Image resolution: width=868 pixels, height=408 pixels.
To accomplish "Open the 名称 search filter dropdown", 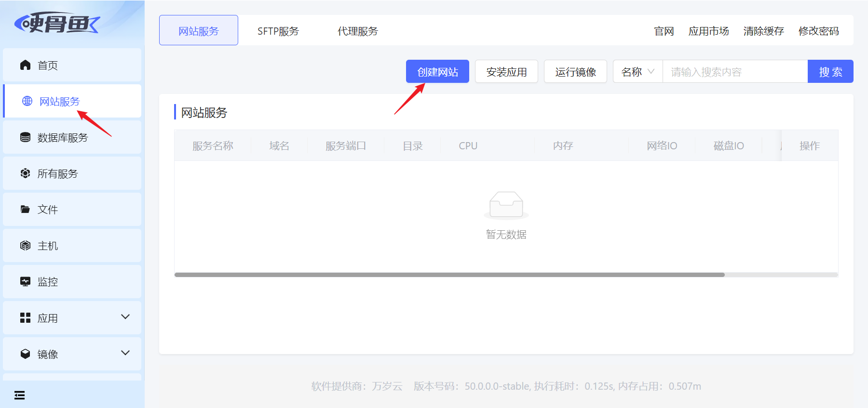I will coord(638,71).
